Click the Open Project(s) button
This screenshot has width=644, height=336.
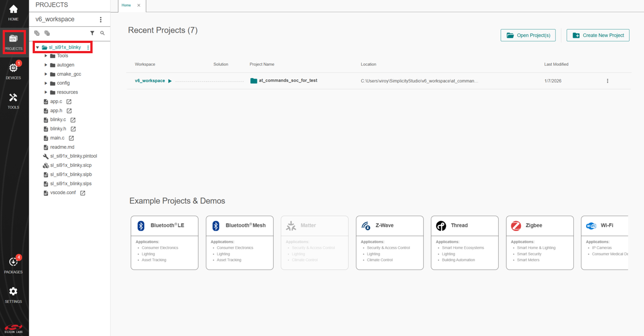(x=528, y=35)
